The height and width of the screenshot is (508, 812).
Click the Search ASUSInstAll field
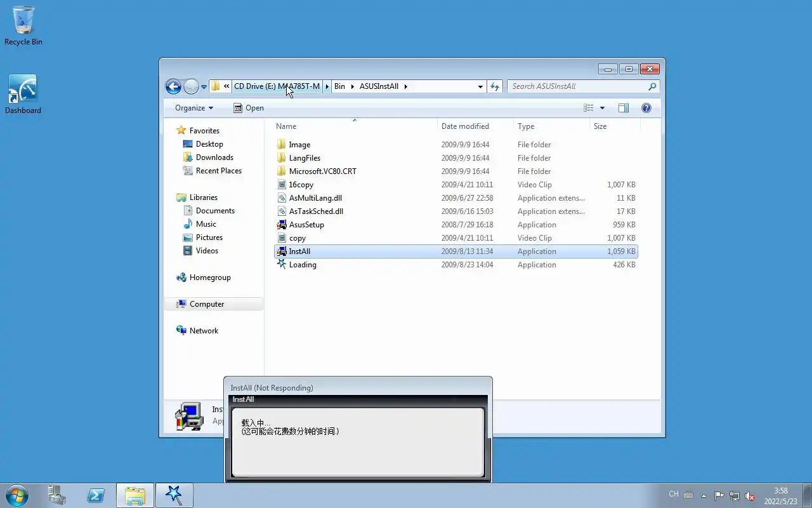[x=583, y=86]
